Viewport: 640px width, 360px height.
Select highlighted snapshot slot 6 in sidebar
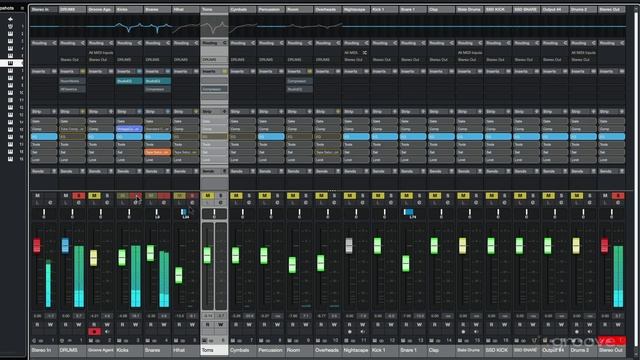(11, 63)
